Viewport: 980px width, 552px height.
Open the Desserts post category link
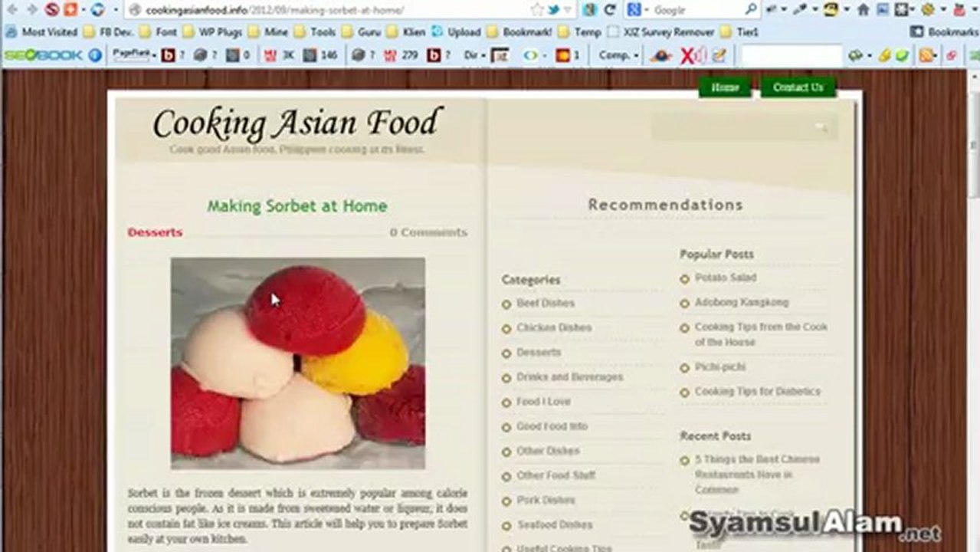pos(155,232)
